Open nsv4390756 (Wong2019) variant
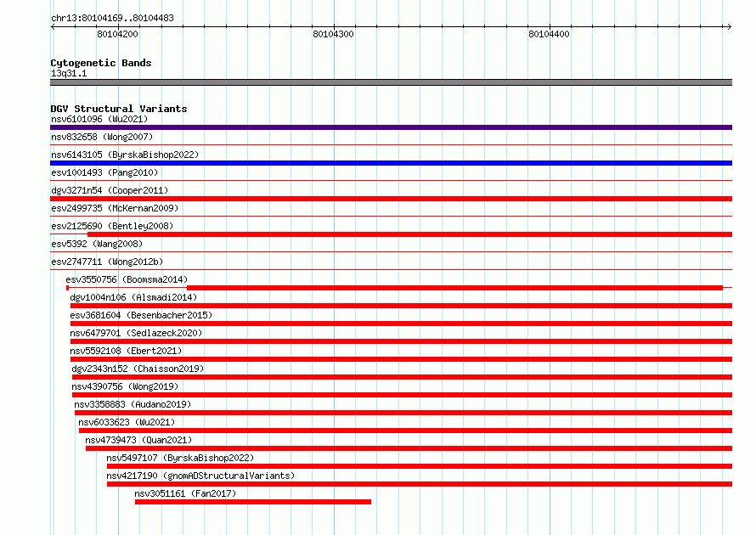The width and height of the screenshot is (756, 535). pos(125,386)
